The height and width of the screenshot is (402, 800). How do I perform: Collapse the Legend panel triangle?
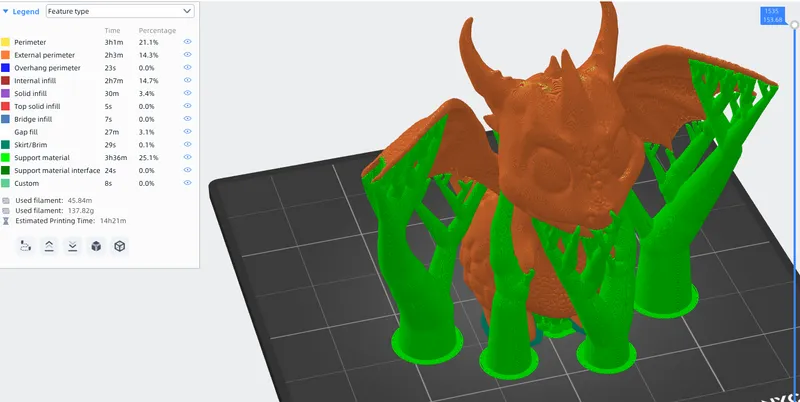coord(6,11)
